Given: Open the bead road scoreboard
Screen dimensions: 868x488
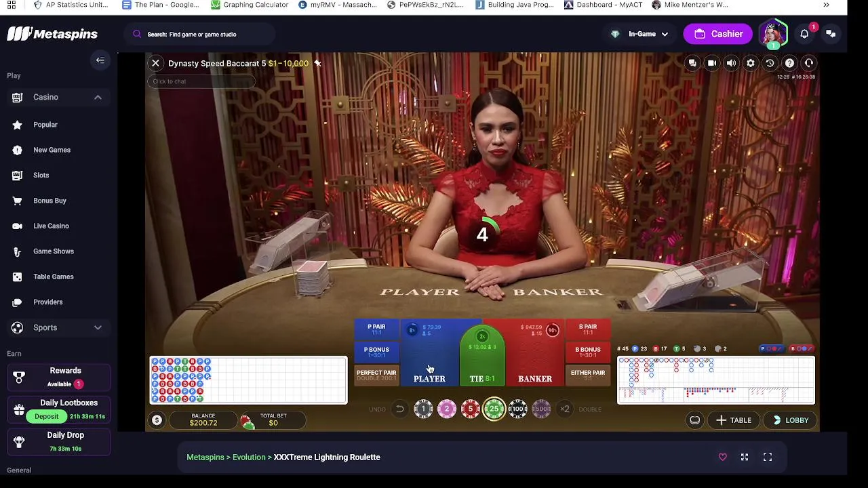Looking at the screenshot, I should [x=248, y=380].
